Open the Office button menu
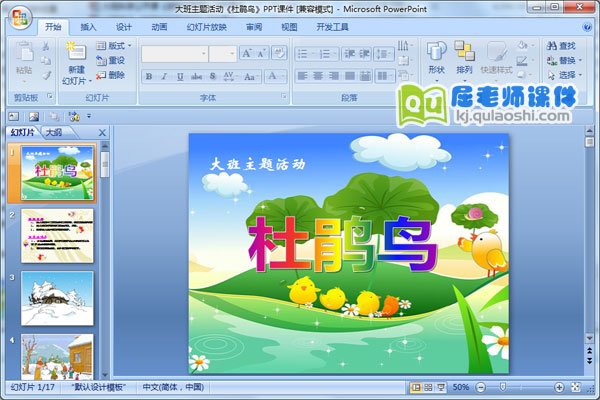Screen dimensions: 600x400 [21, 21]
